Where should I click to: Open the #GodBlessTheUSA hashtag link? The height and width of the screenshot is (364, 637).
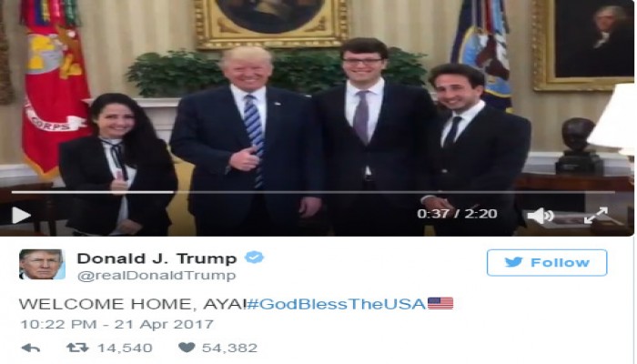337,304
